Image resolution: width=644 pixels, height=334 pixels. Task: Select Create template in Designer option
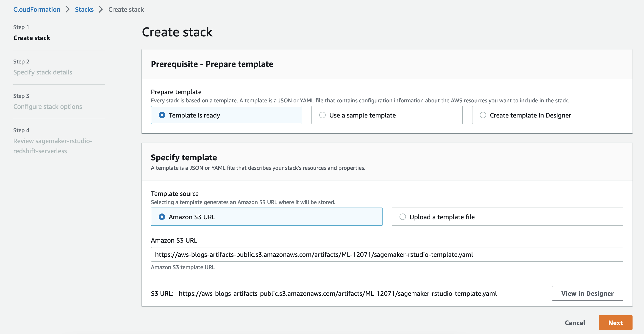[483, 115]
